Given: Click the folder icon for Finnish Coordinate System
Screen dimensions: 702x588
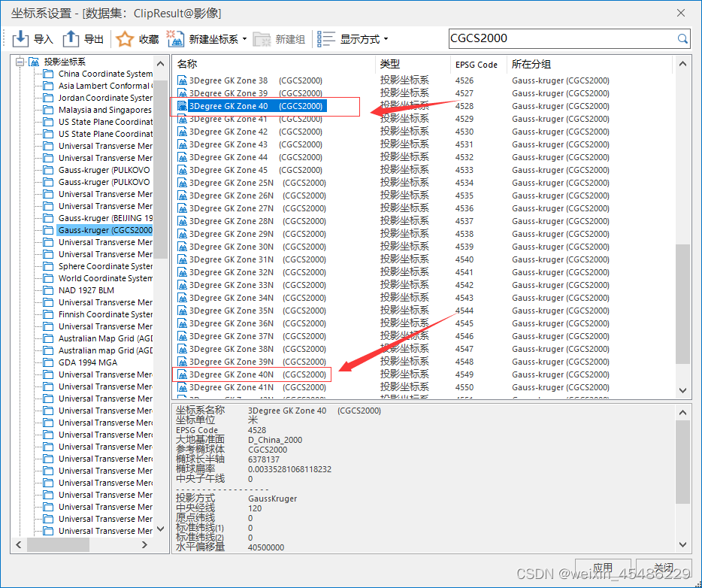Looking at the screenshot, I should [48, 314].
